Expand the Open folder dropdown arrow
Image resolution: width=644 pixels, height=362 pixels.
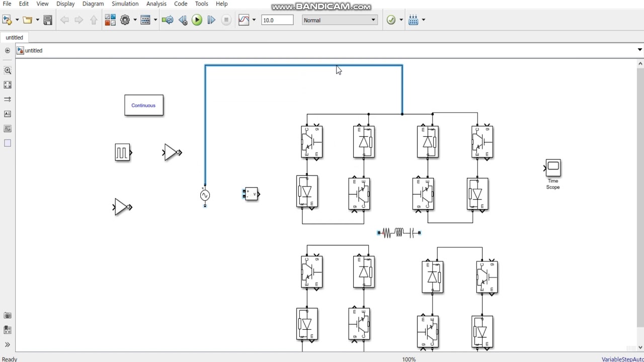tap(37, 20)
